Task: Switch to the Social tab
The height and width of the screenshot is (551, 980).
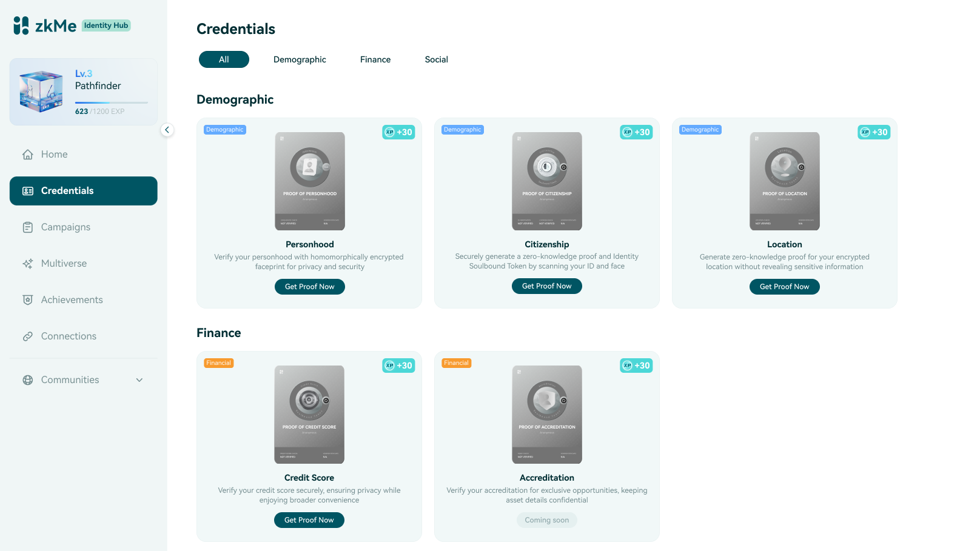Action: click(436, 59)
